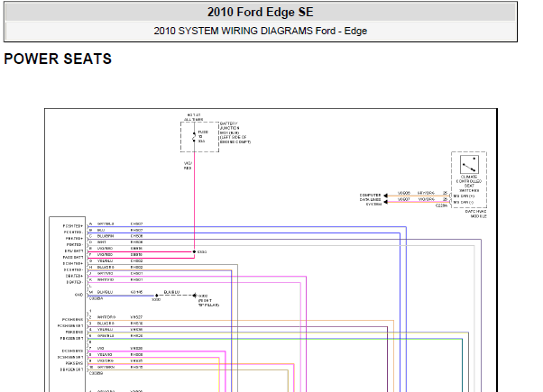
Task: Click pin D 'WHT' wire label
Action: tap(101, 242)
